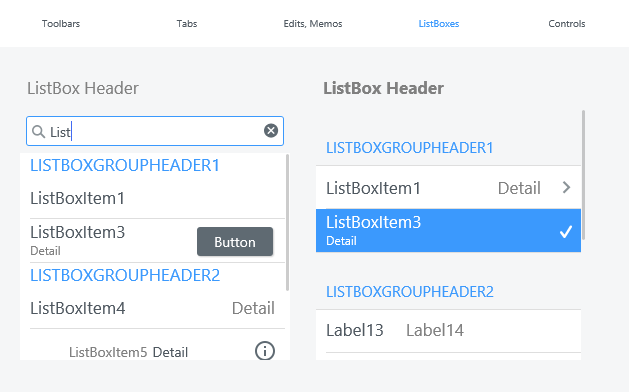629x392 pixels.
Task: Select the ListBoxes tab
Action: tap(439, 24)
